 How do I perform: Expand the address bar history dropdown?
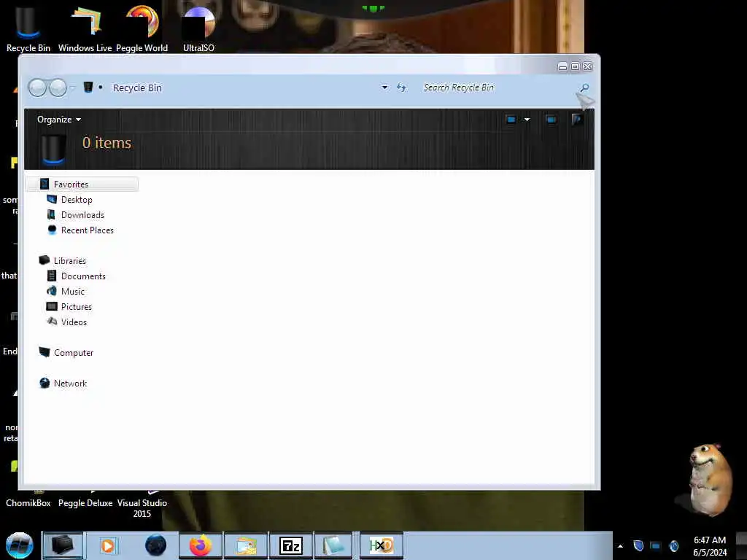(x=384, y=87)
